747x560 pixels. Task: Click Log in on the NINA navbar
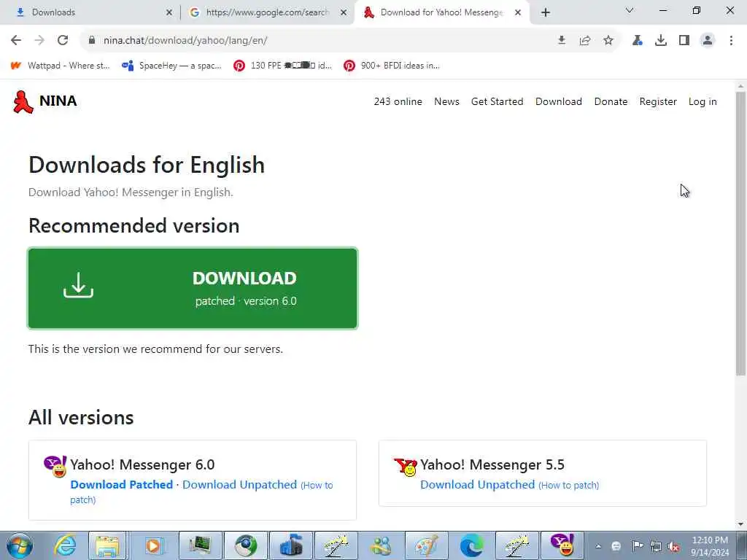pos(703,101)
